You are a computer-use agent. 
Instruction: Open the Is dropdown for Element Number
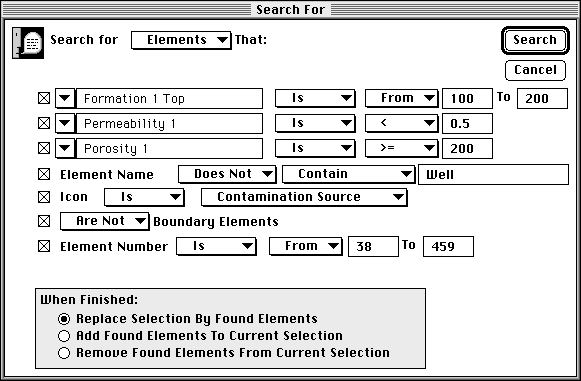click(216, 246)
